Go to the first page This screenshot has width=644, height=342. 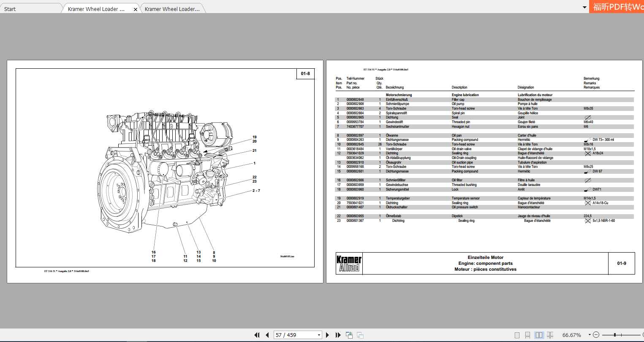[x=257, y=335]
